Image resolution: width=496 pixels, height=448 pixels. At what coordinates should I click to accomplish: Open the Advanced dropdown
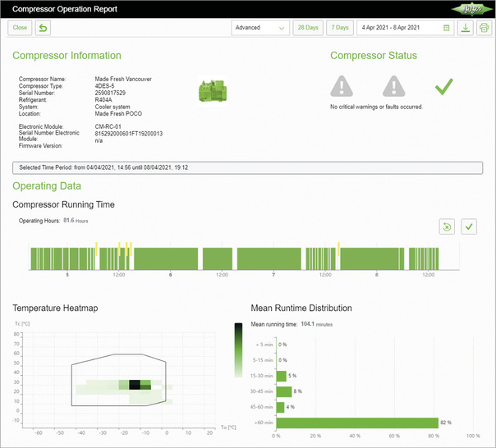point(255,28)
